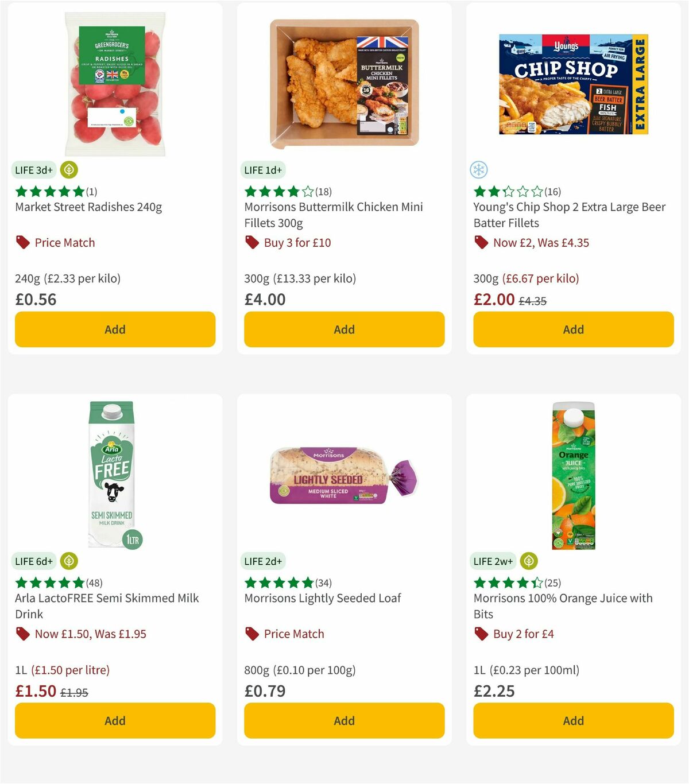Open the (48) reviews for Arla LactoFREE milk
689x784 pixels.
[x=94, y=583]
